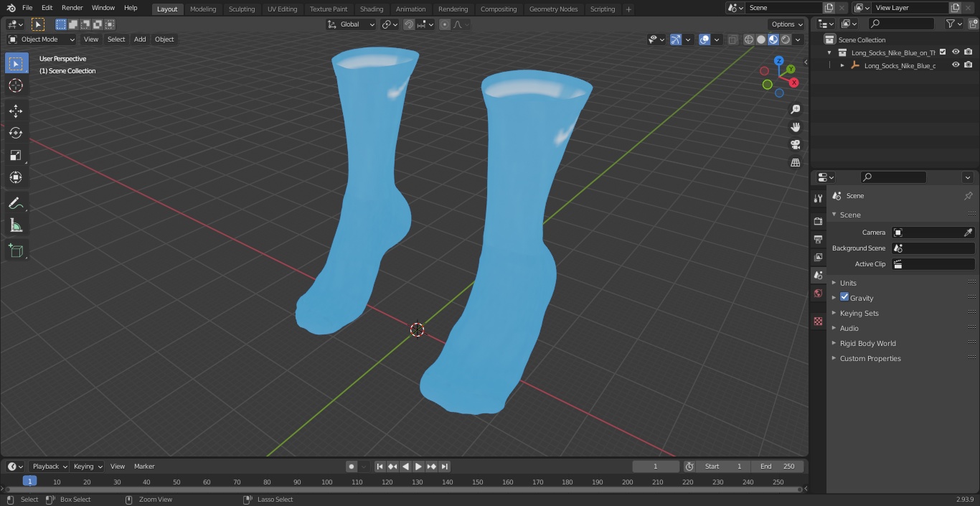
Task: Disable render for Long_Socks_Nike_Blue_on_Th collection
Action: 969,52
